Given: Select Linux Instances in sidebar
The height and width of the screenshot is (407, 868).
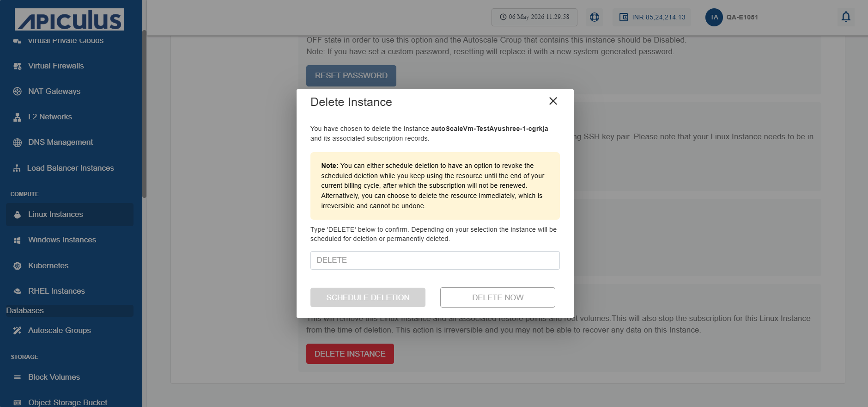Looking at the screenshot, I should tap(70, 215).
